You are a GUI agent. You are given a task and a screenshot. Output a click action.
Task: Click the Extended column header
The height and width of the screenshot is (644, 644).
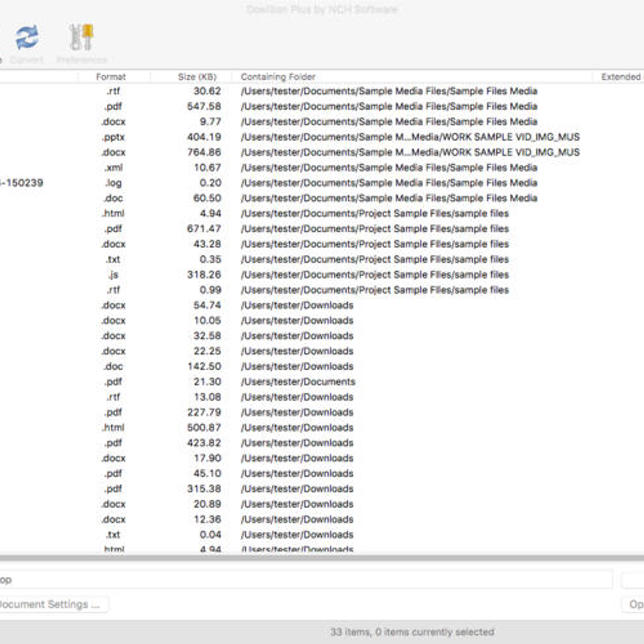tap(620, 77)
